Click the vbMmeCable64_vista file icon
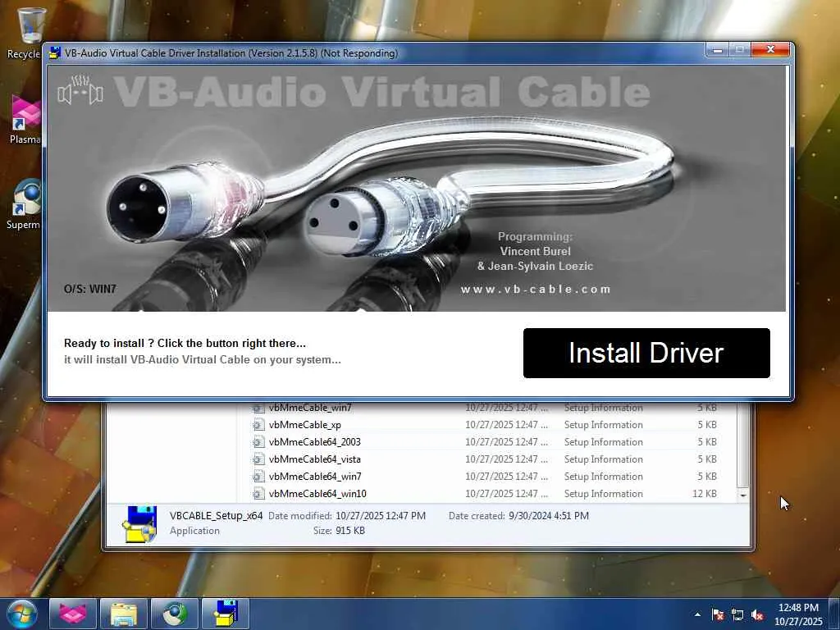840x630 pixels. (258, 459)
